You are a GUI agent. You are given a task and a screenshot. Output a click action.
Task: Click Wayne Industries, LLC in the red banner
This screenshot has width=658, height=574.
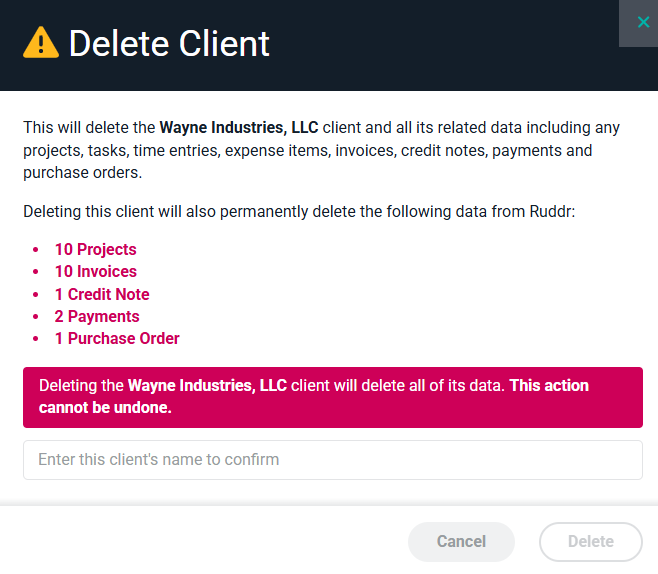[x=207, y=385]
